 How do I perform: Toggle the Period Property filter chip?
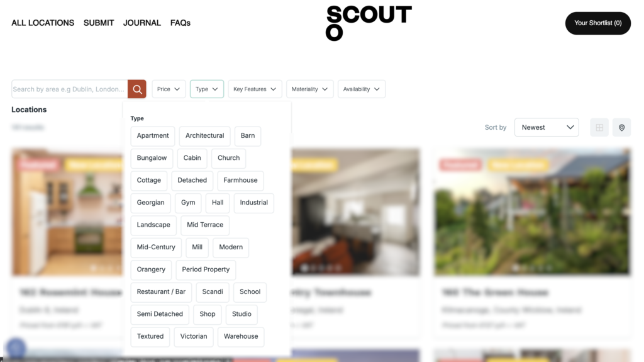[x=206, y=269]
